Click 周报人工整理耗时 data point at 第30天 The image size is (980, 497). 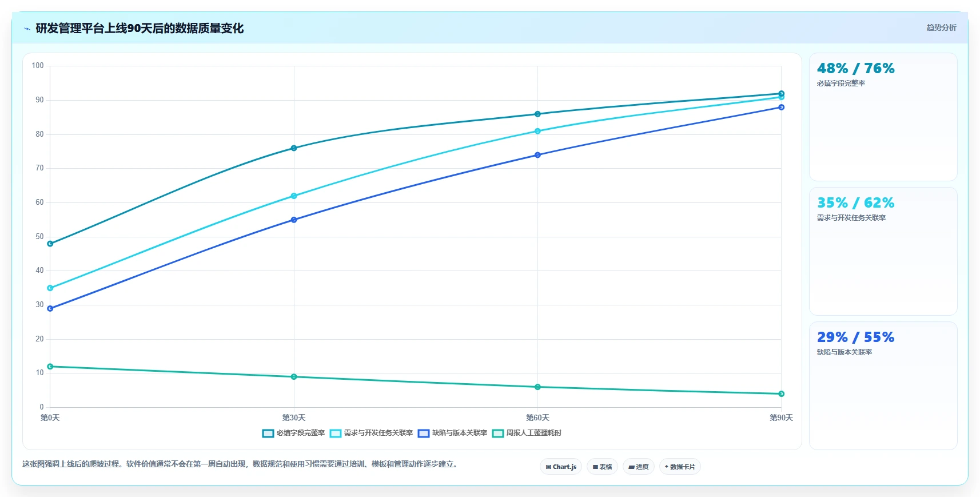point(294,377)
